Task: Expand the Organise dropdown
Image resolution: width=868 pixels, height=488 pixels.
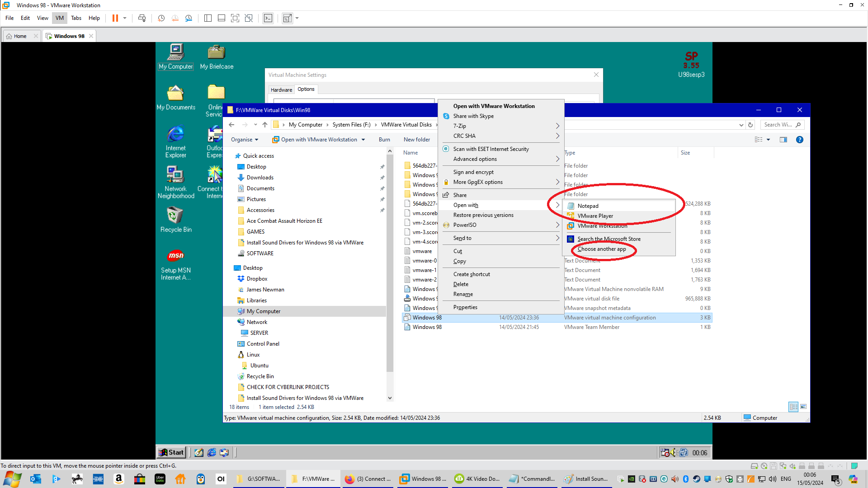Action: point(245,140)
